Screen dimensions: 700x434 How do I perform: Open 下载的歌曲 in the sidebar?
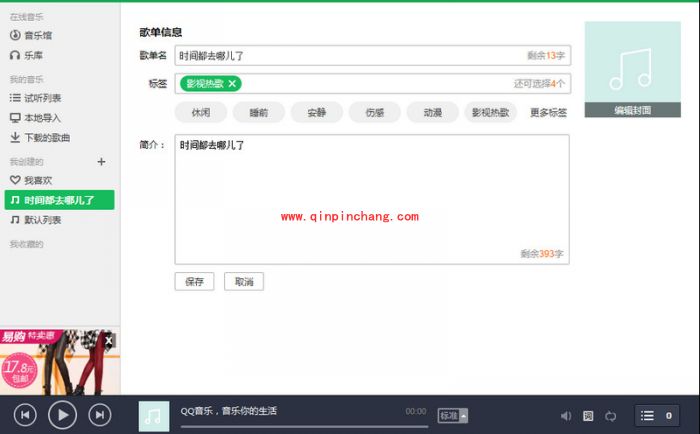(x=40, y=138)
